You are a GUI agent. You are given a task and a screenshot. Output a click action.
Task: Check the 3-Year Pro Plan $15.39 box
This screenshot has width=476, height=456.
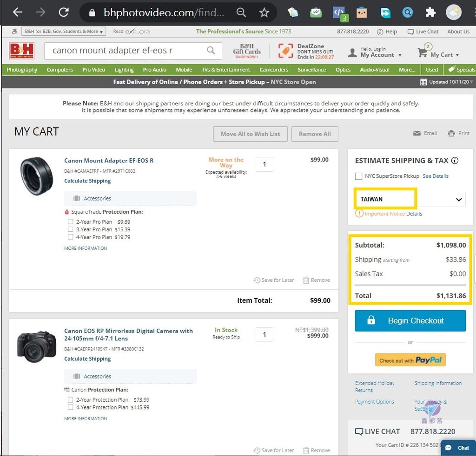[71, 229]
